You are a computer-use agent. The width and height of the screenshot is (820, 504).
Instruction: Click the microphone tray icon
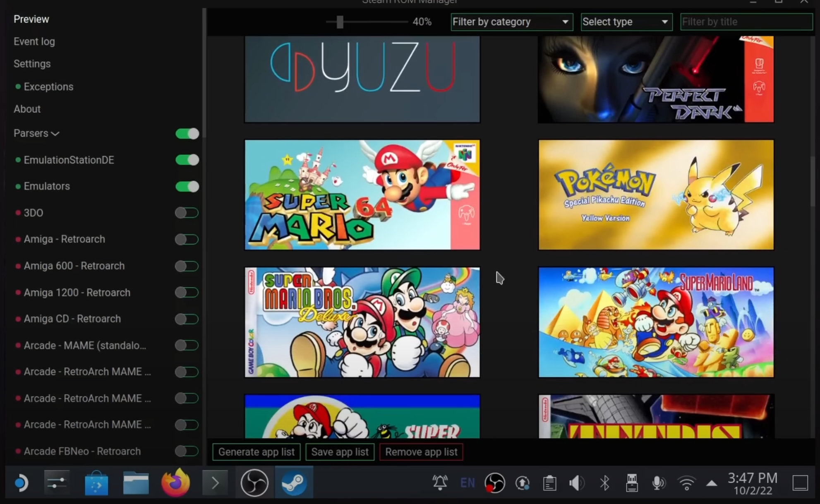659,483
